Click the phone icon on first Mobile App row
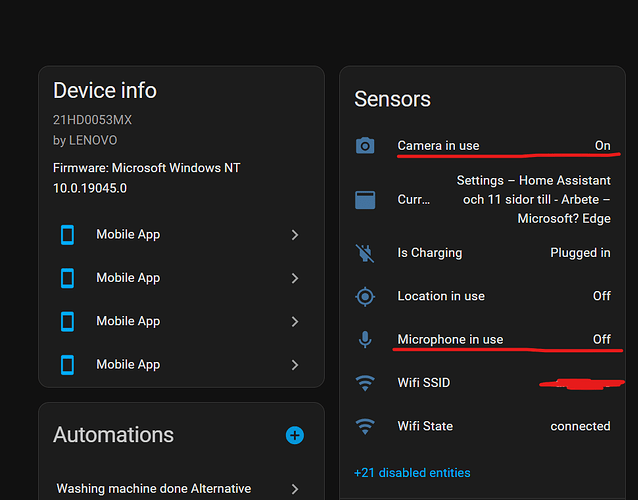 coord(68,235)
